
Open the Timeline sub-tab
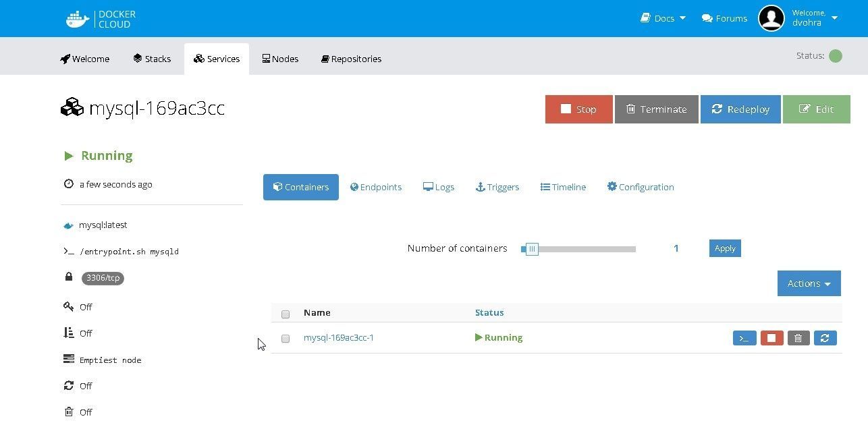pos(563,187)
